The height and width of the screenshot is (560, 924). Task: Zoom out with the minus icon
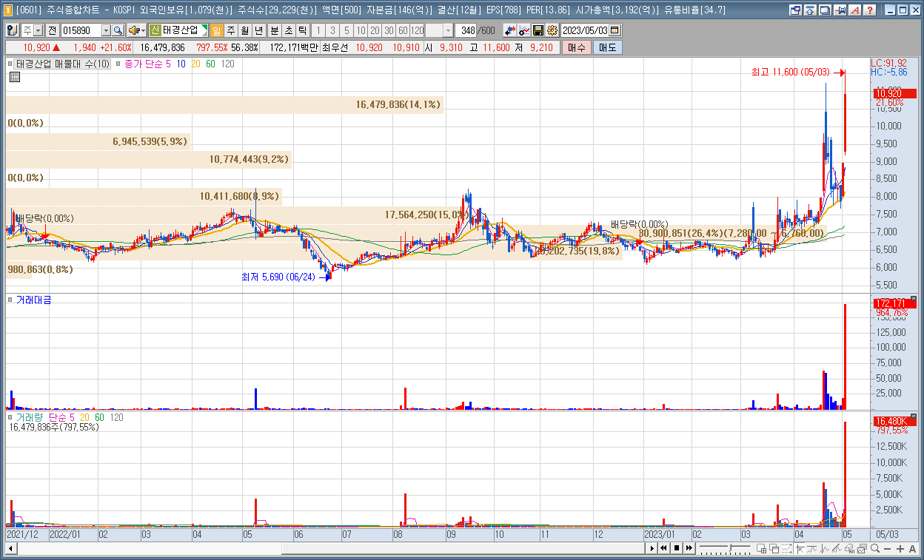coord(887,548)
